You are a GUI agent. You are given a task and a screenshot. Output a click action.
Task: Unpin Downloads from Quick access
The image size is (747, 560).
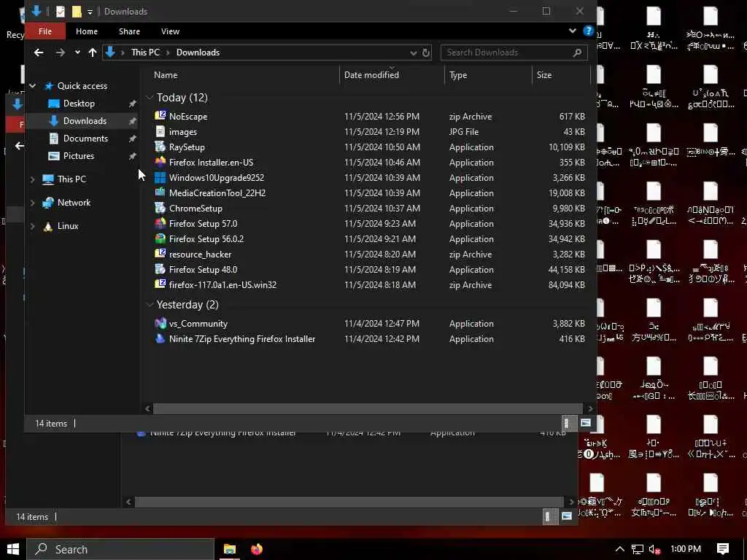133,121
